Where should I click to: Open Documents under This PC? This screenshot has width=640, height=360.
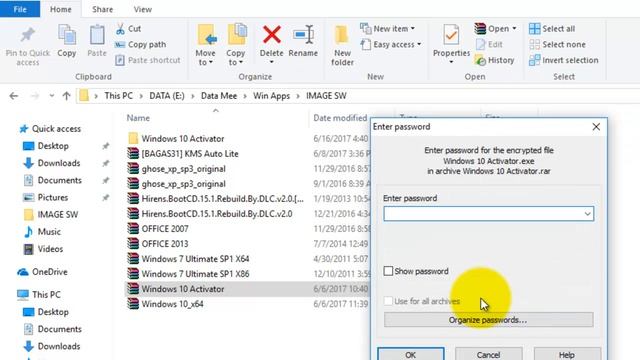click(53, 329)
